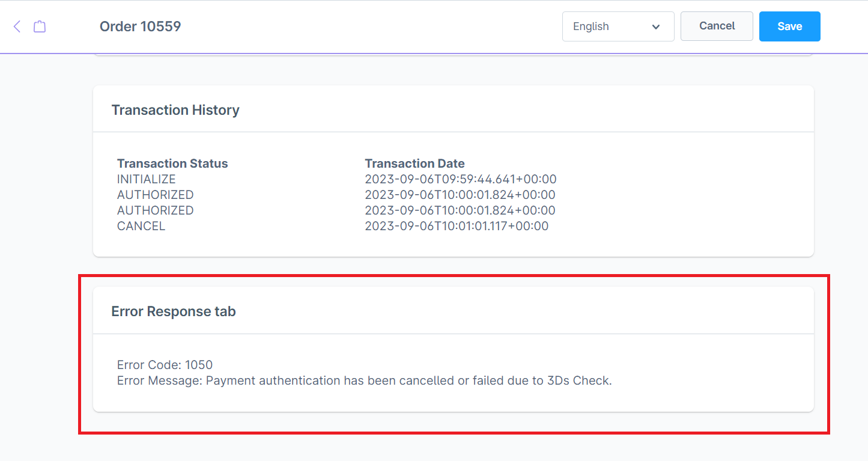Click the Error Response tab heading

[x=174, y=311]
